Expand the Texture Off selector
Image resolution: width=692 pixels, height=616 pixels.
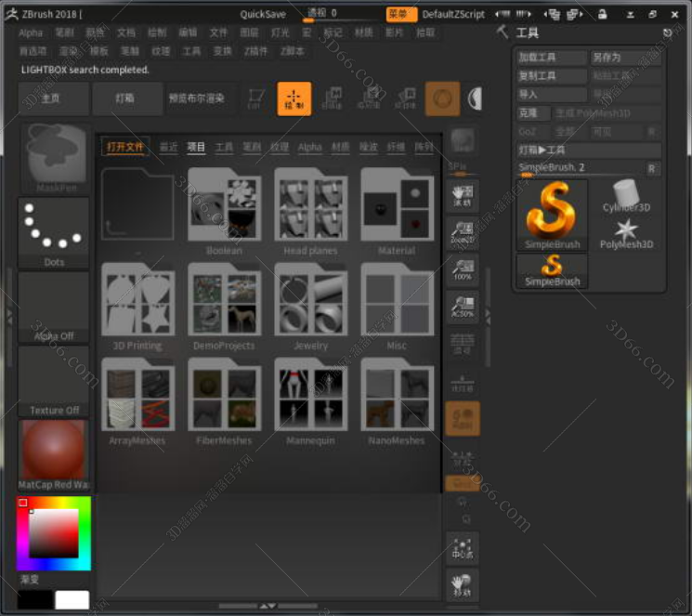(54, 381)
